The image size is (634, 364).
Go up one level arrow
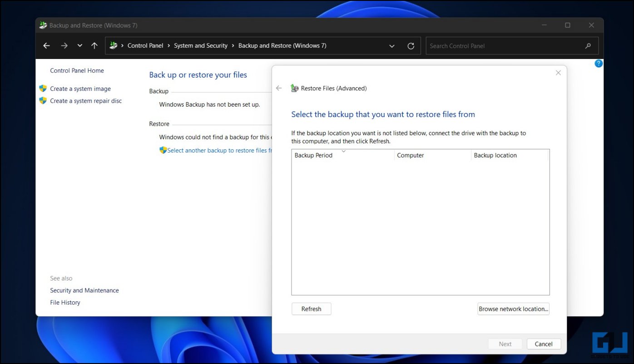(94, 46)
